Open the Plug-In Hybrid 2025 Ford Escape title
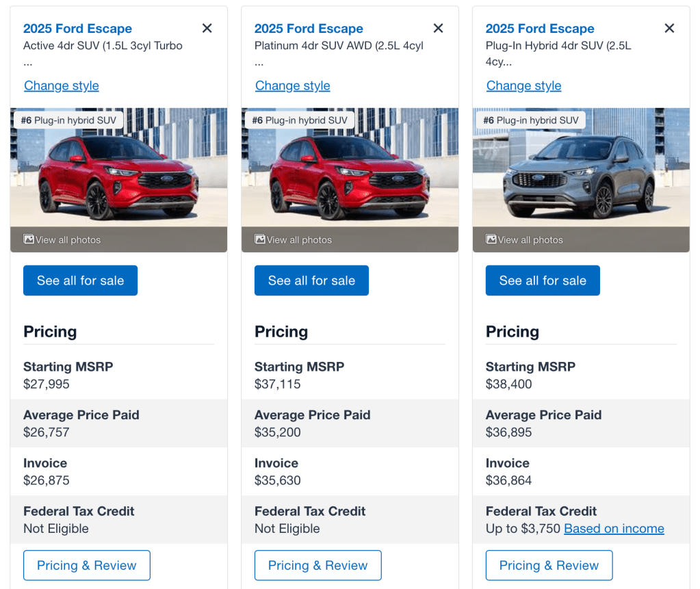This screenshot has width=700, height=589. 540,29
